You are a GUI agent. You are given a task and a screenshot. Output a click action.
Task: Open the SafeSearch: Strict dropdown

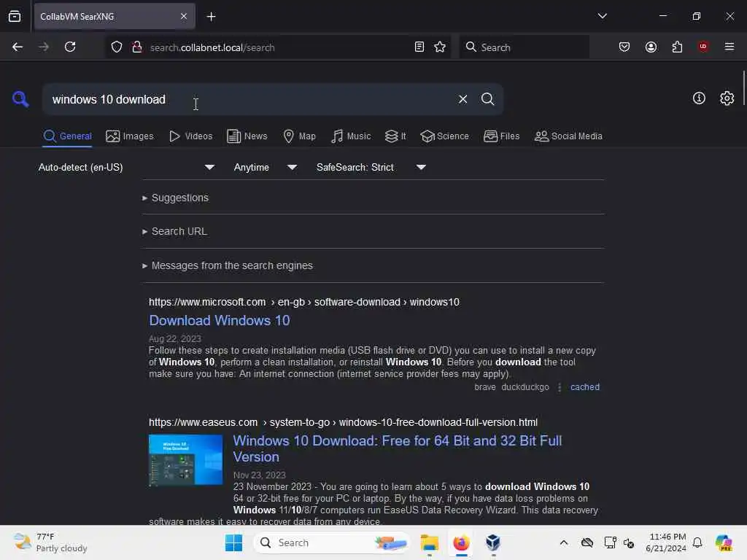[371, 167]
